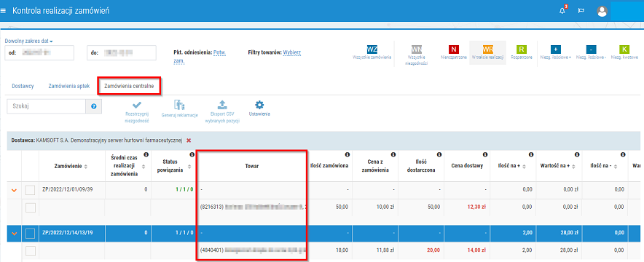Screen dimensions: 644x262
Task: Switch to Zamówienia aptek tab
Action: coord(69,87)
